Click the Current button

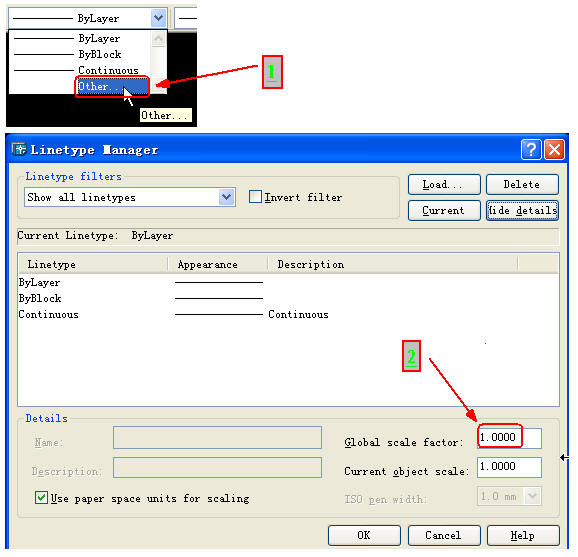point(444,210)
